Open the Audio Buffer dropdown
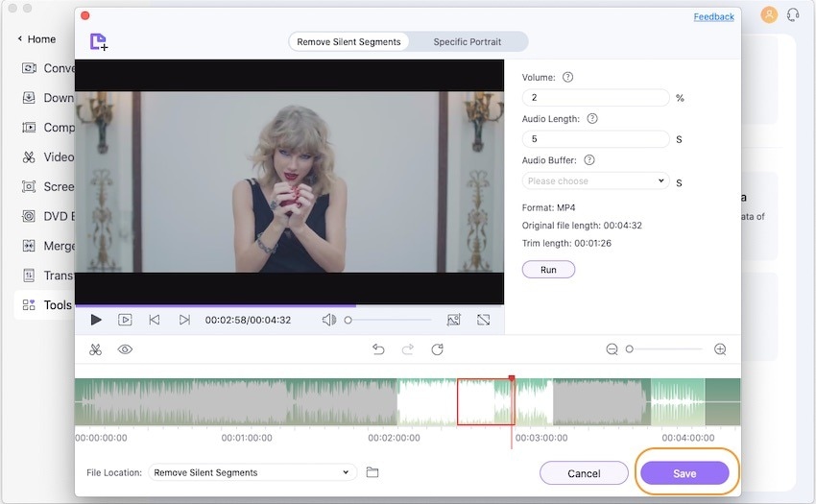 pyautogui.click(x=596, y=180)
